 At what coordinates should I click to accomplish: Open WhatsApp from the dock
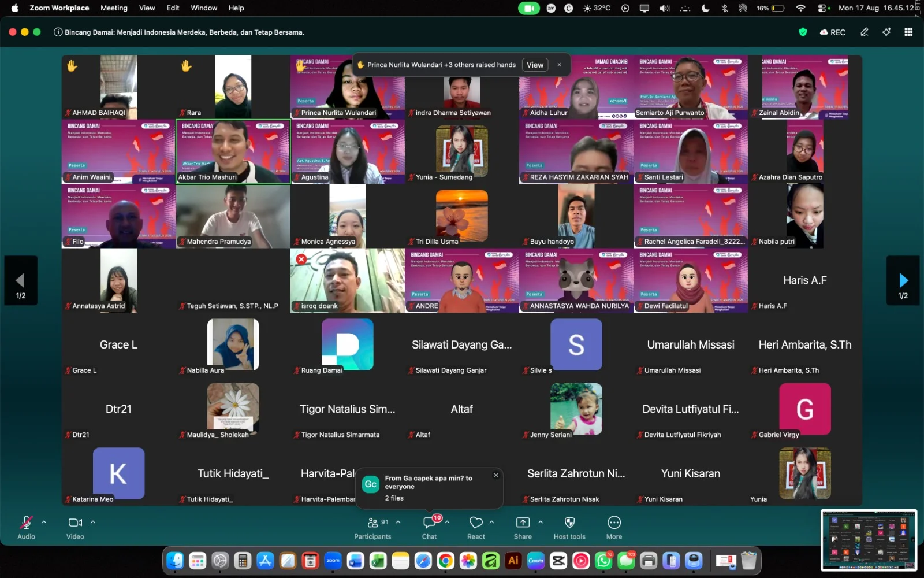(x=603, y=560)
